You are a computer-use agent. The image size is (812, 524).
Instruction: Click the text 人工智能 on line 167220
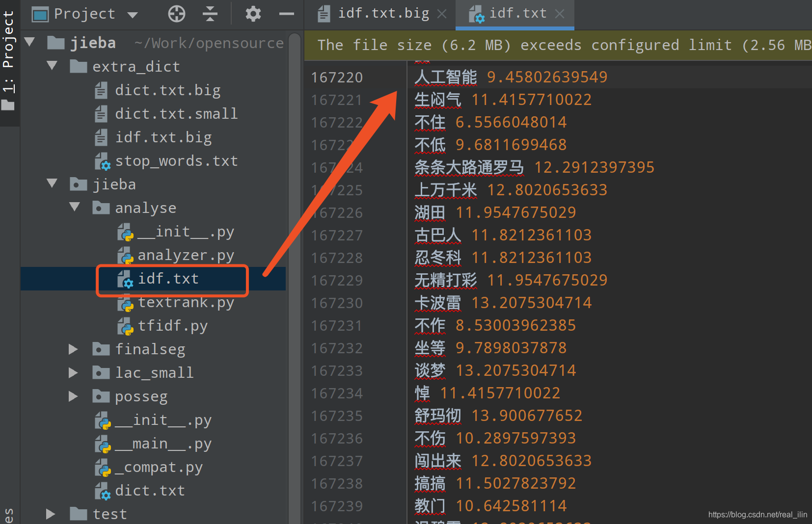[445, 77]
